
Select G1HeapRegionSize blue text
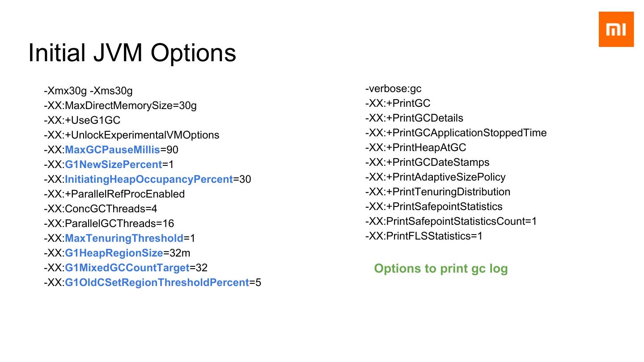pos(114,253)
